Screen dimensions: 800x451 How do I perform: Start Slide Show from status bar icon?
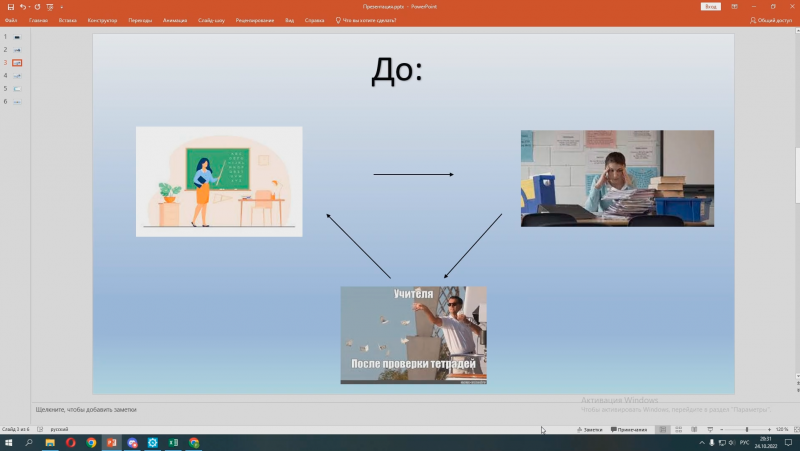click(x=710, y=430)
